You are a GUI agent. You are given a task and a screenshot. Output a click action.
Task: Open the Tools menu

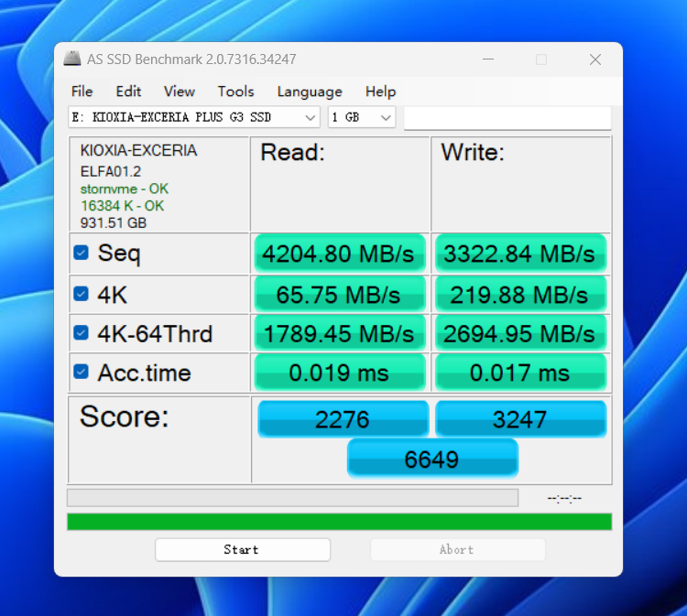(235, 91)
